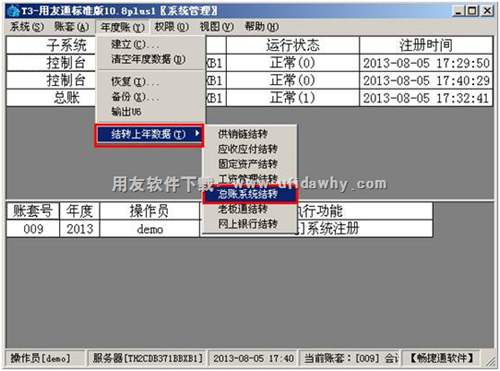Open the 系统(S) menu

(27, 27)
